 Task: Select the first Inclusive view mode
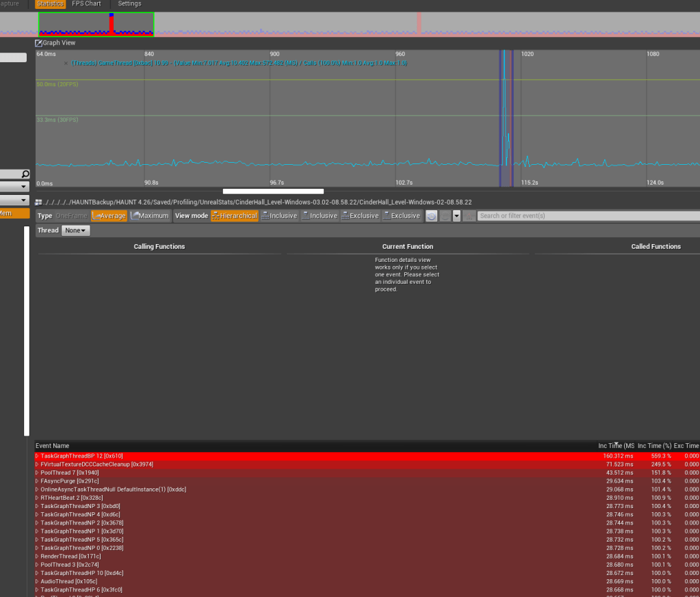pos(279,216)
